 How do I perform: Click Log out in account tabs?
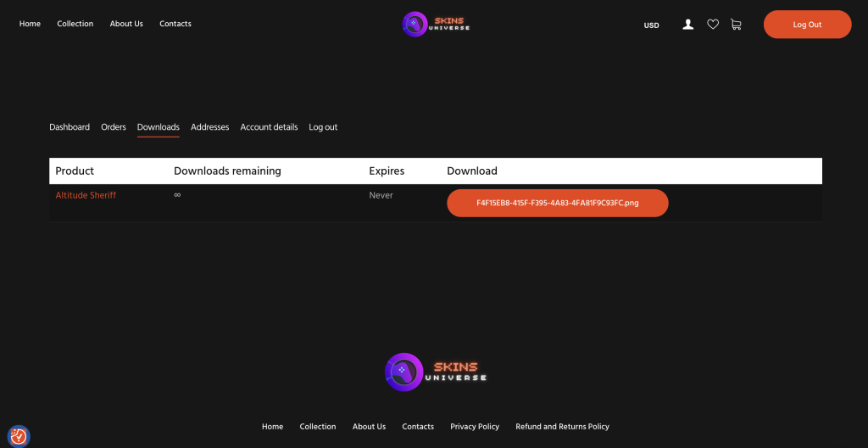click(323, 127)
